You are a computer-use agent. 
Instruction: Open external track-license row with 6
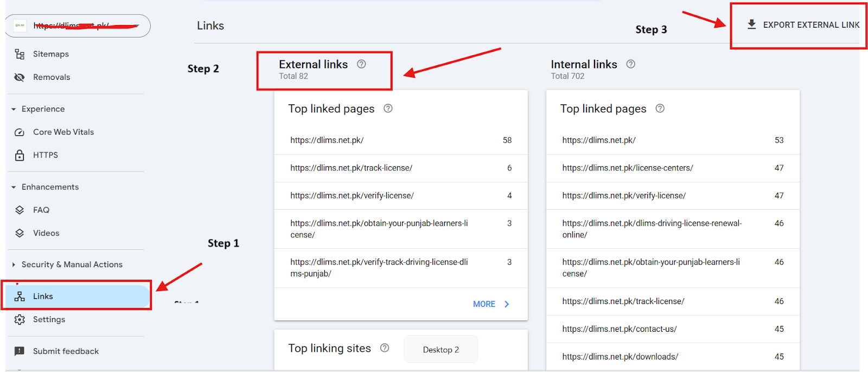tap(401, 168)
